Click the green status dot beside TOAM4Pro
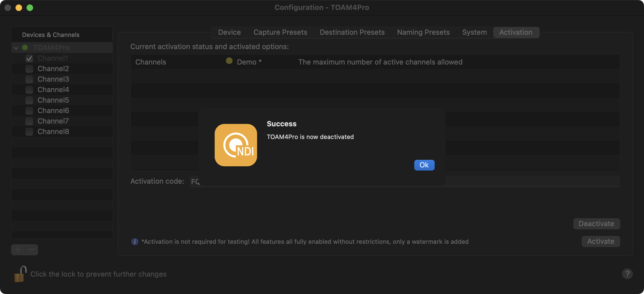Image resolution: width=644 pixels, height=294 pixels. pyautogui.click(x=25, y=47)
